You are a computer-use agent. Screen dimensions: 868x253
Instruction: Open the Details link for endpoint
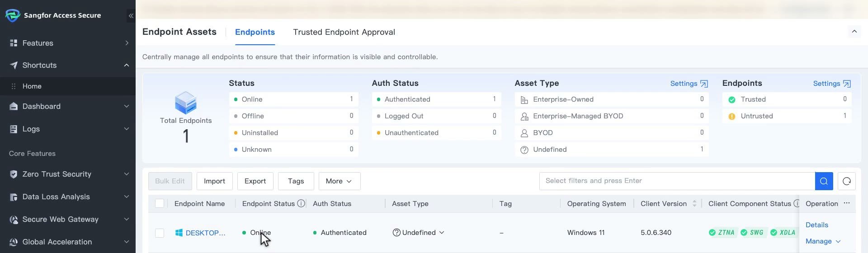(x=817, y=225)
